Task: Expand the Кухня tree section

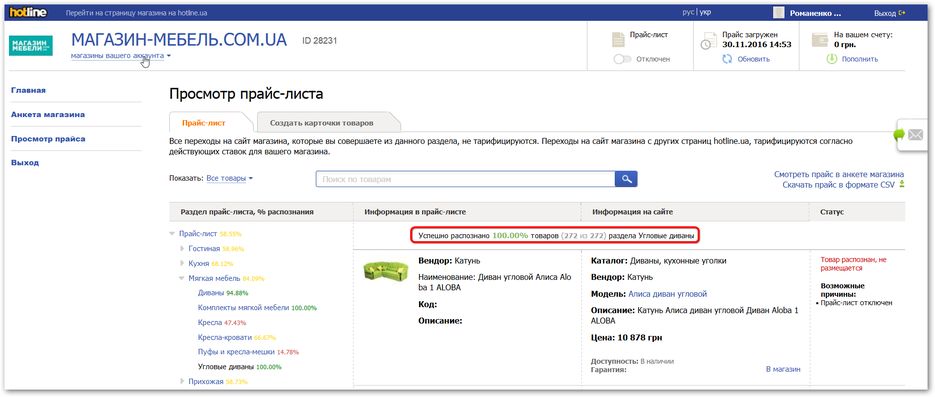Action: pyautogui.click(x=182, y=263)
